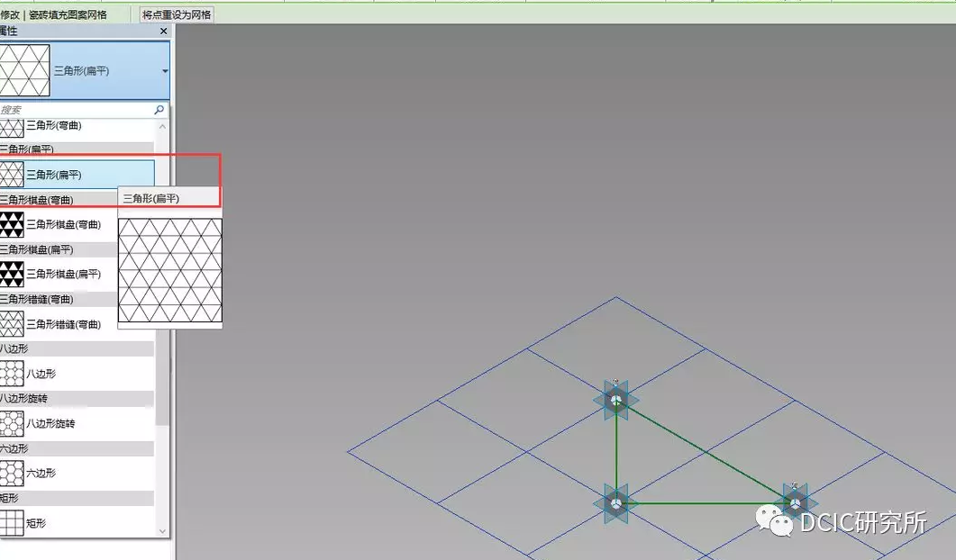Select the 八边形旋转 pattern icon
The image size is (956, 560).
[x=12, y=423]
